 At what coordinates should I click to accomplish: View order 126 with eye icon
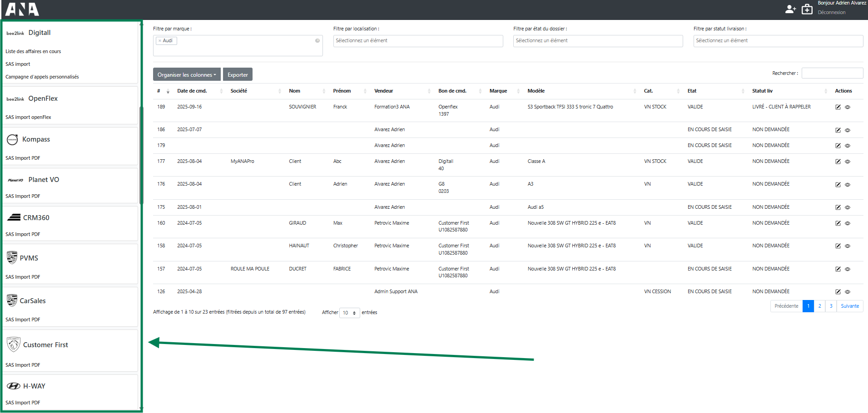click(848, 292)
